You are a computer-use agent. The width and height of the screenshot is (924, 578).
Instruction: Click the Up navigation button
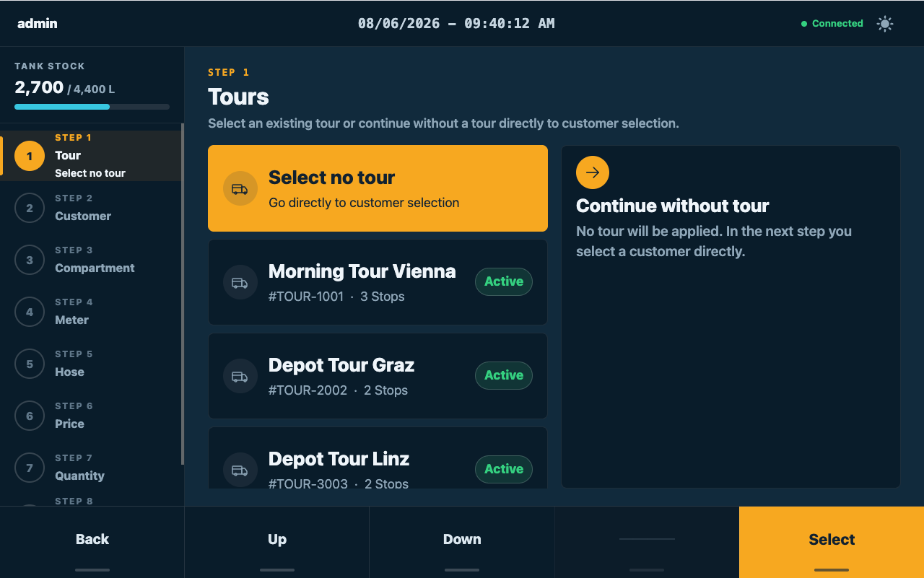pos(277,542)
